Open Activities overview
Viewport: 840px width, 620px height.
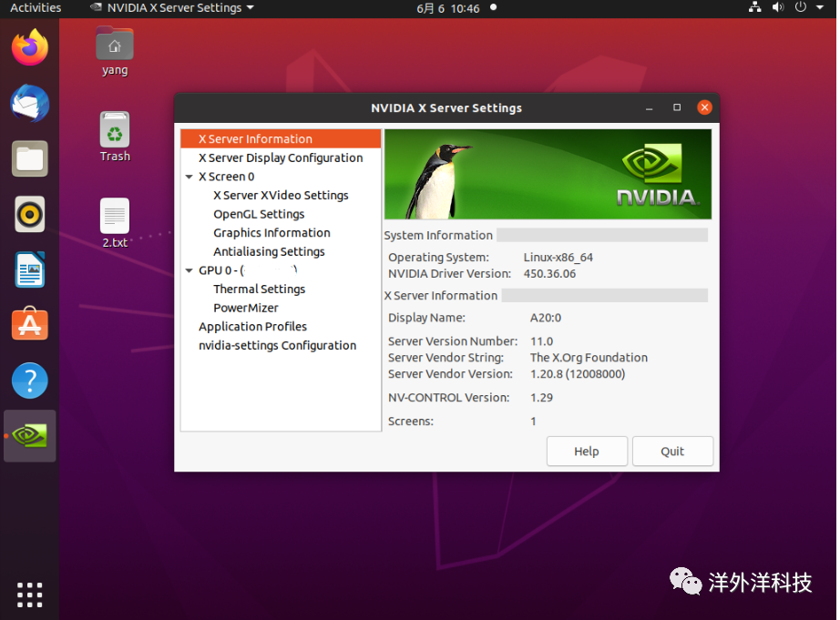pyautogui.click(x=36, y=8)
